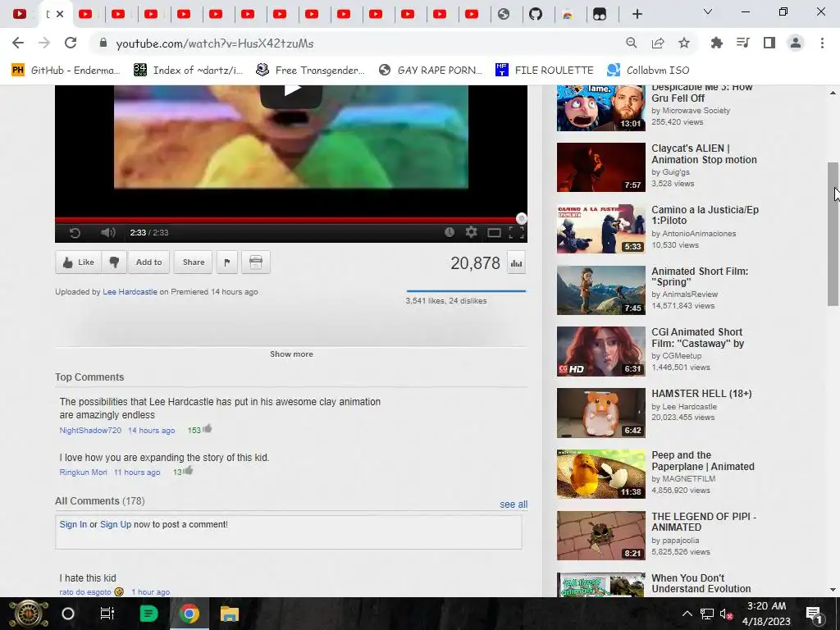Click see all comments link
Viewport: 840px width, 630px height.
click(514, 504)
